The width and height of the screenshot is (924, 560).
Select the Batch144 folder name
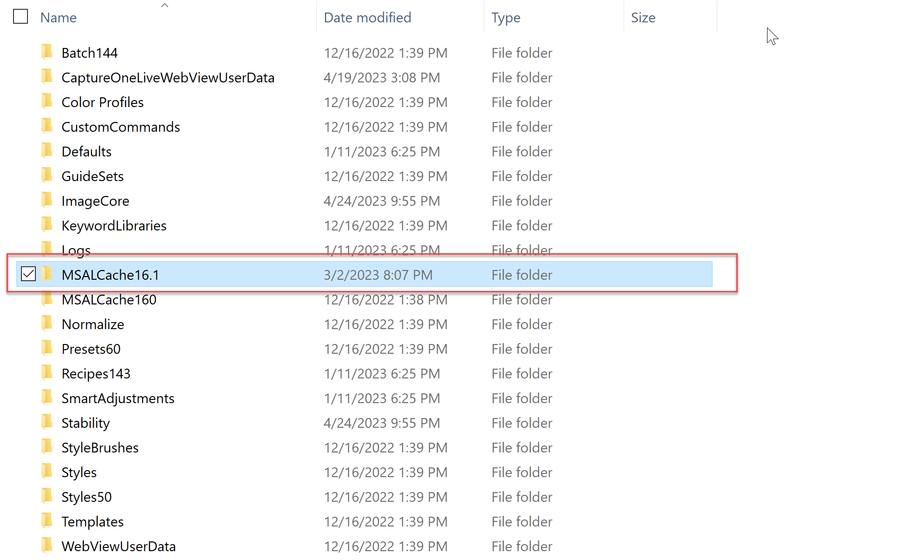pos(89,53)
